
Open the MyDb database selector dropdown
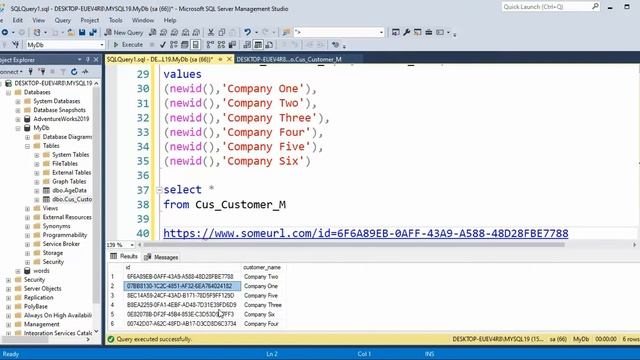click(x=102, y=45)
